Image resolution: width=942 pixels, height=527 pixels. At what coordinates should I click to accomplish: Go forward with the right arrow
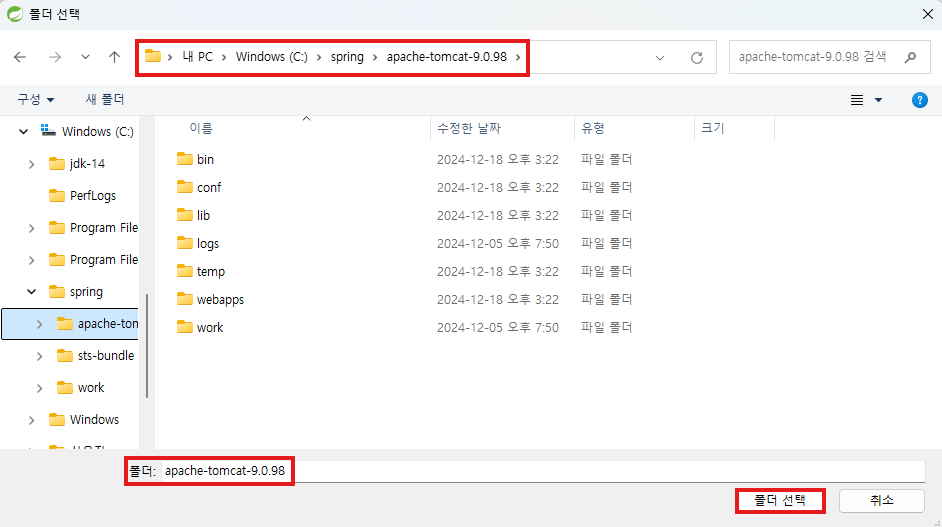(x=55, y=57)
